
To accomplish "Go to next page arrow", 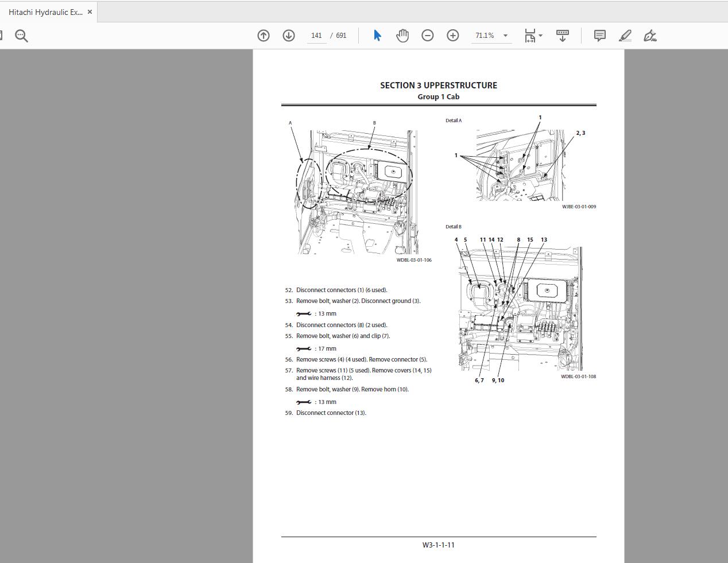I will click(289, 36).
